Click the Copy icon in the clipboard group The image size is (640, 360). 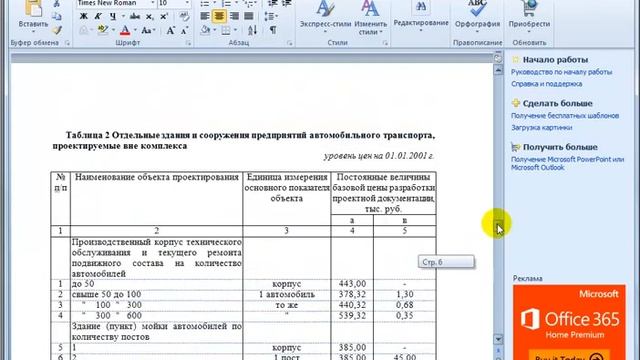point(57,16)
